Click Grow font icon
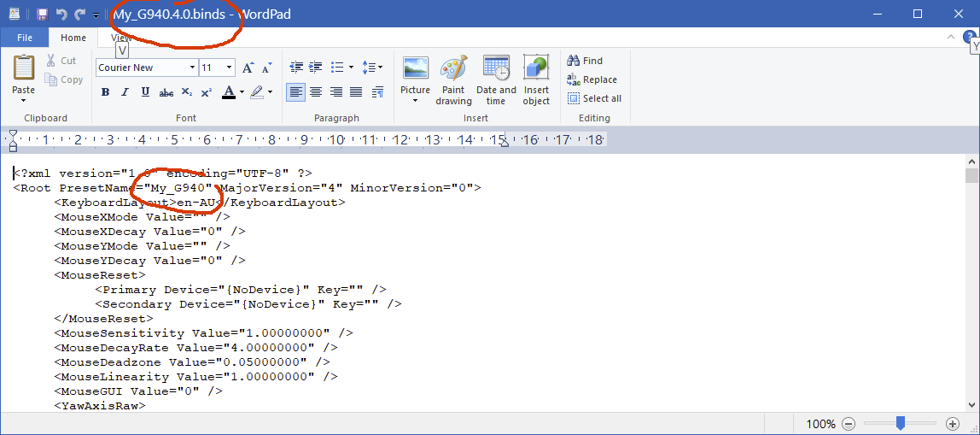 pos(248,67)
